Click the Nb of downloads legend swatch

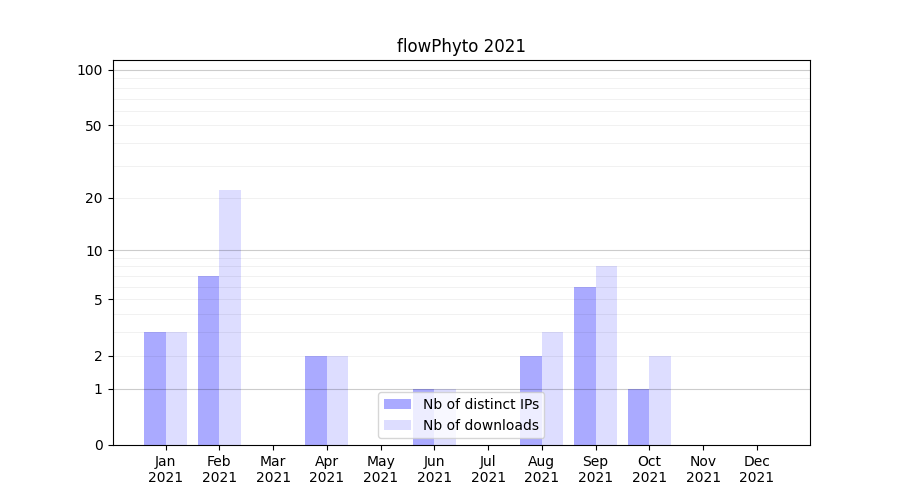click(x=397, y=425)
